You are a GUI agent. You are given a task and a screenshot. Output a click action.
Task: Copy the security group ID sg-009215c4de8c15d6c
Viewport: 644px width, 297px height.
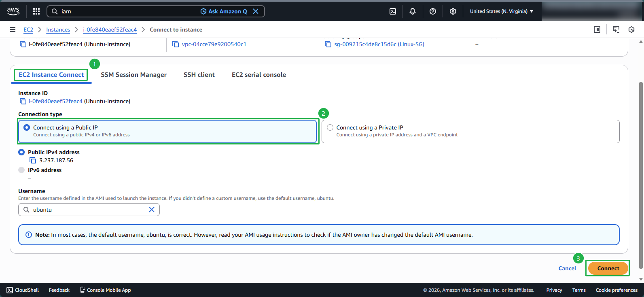click(x=328, y=44)
